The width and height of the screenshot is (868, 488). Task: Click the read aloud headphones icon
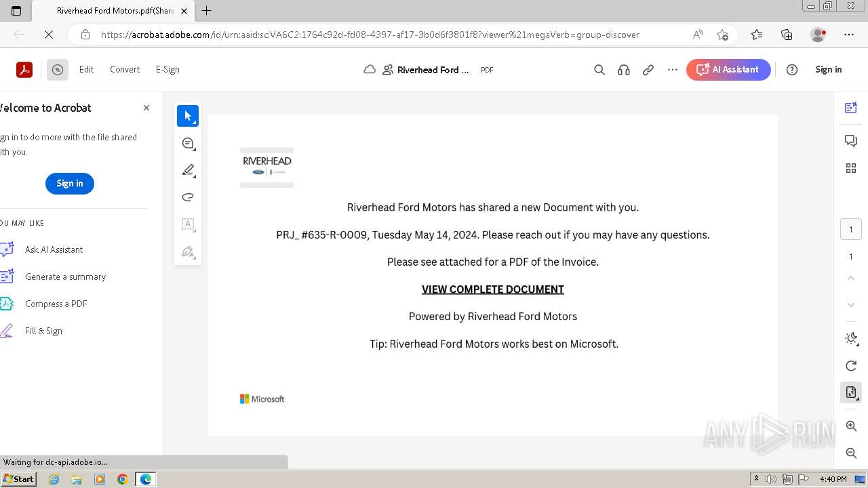(x=624, y=70)
